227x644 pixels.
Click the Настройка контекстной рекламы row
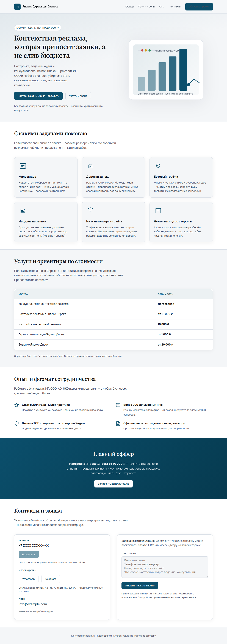[x=113, y=325]
